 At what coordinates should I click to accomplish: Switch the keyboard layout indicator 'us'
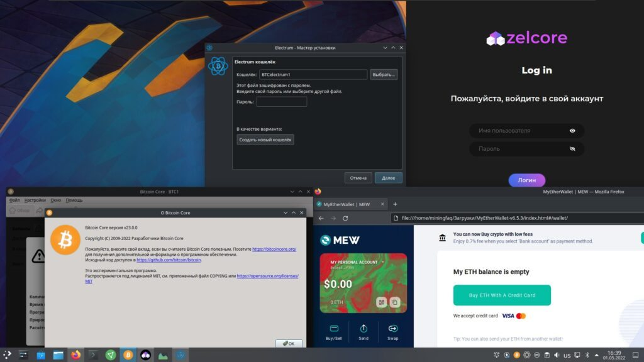pos(567,356)
